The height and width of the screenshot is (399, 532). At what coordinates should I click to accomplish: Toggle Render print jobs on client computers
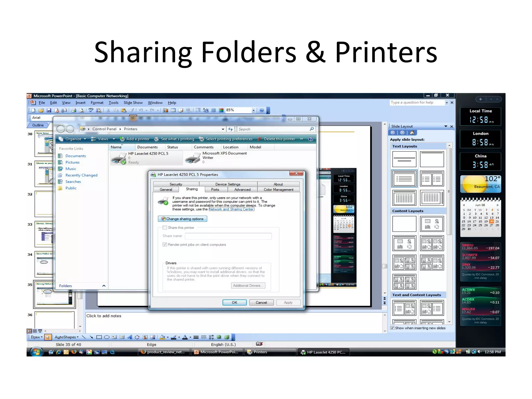click(165, 244)
